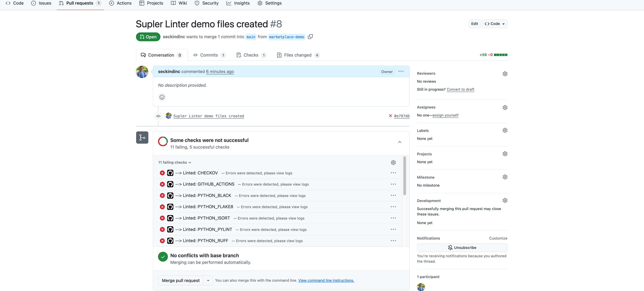Viewport: 644px width, 291px height.
Task: Collapse the checks summary section
Action: click(400, 142)
